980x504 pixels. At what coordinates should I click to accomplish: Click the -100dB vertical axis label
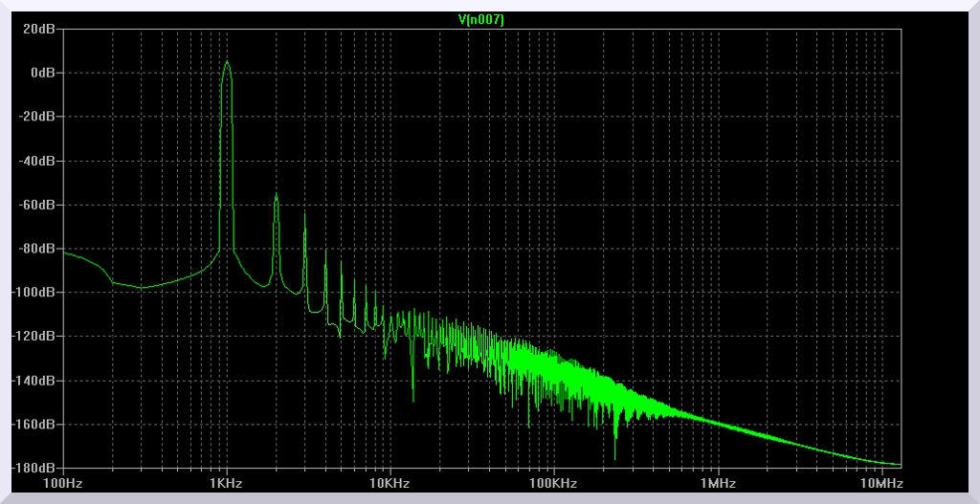point(36,293)
